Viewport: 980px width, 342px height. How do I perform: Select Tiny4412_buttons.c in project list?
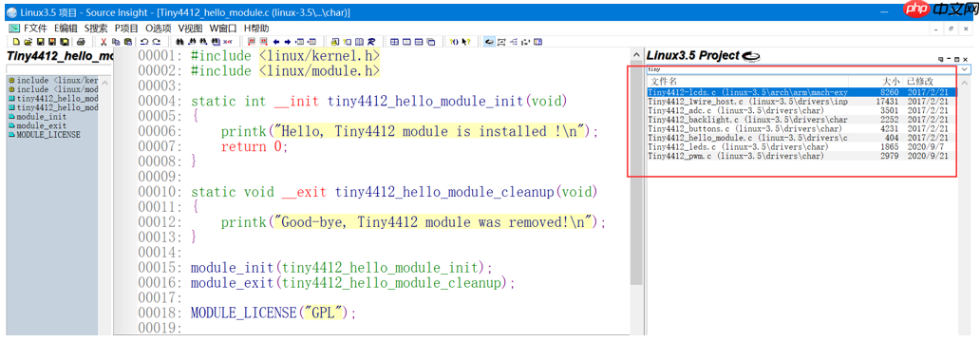pyautogui.click(x=801, y=129)
